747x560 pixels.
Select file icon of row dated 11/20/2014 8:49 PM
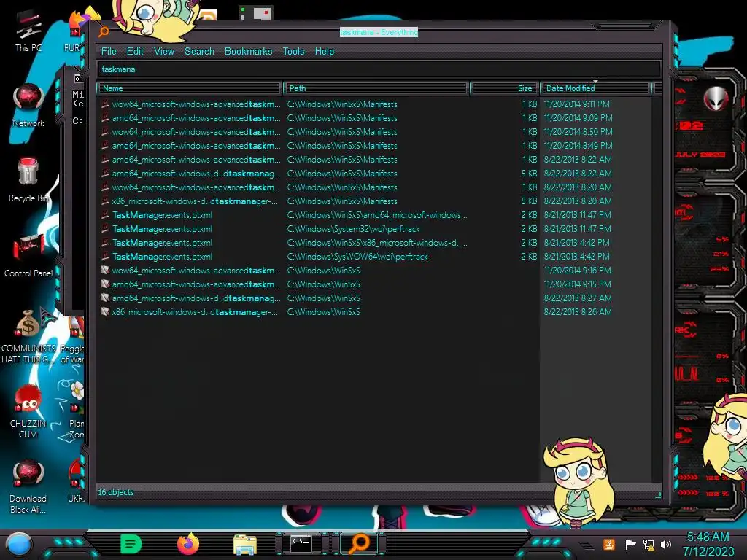pyautogui.click(x=105, y=145)
